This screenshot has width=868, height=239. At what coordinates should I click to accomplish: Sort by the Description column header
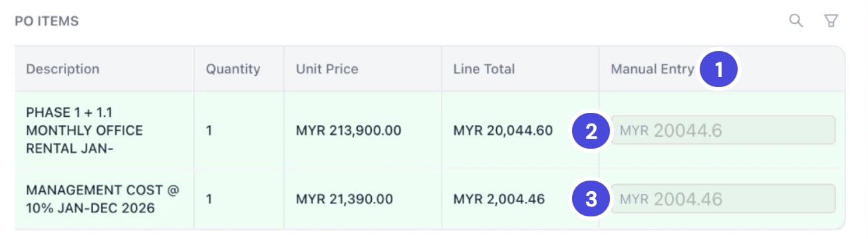[63, 69]
